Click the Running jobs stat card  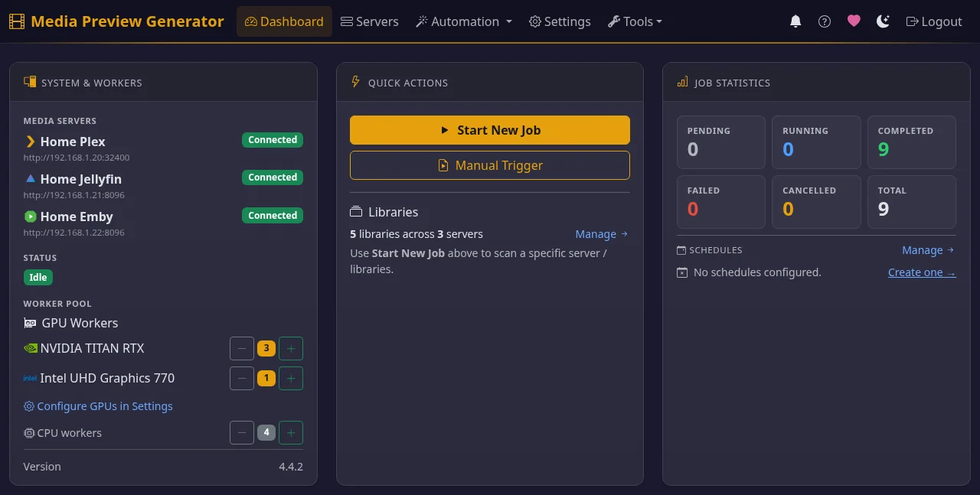[x=816, y=142]
